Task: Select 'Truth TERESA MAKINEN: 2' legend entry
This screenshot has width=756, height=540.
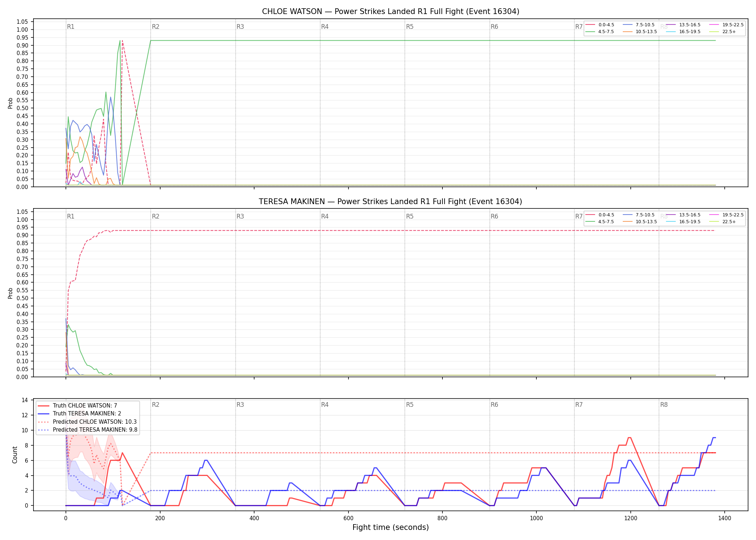Action: tap(87, 414)
